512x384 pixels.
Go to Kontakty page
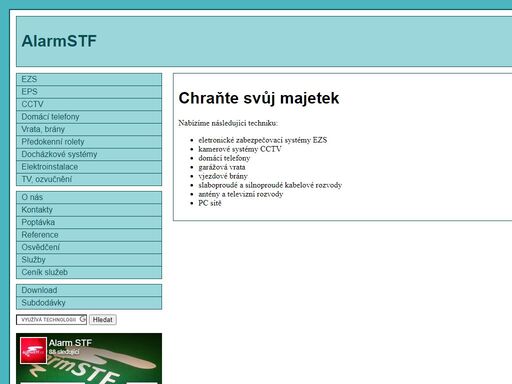coord(89,210)
